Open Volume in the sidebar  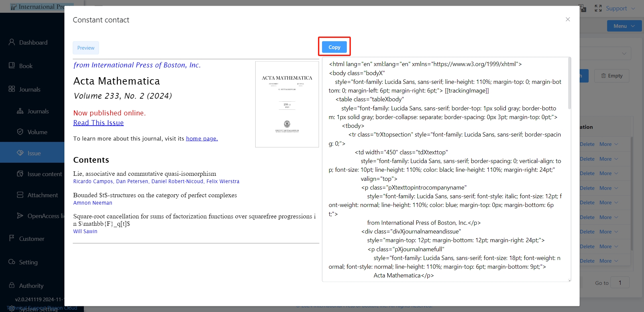pyautogui.click(x=37, y=132)
